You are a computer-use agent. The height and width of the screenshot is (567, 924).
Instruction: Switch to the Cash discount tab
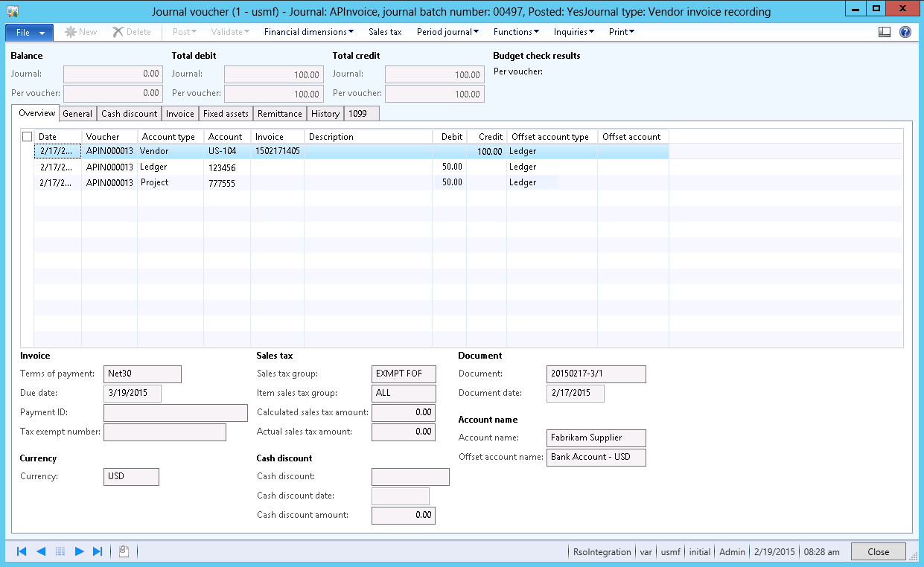(x=128, y=113)
